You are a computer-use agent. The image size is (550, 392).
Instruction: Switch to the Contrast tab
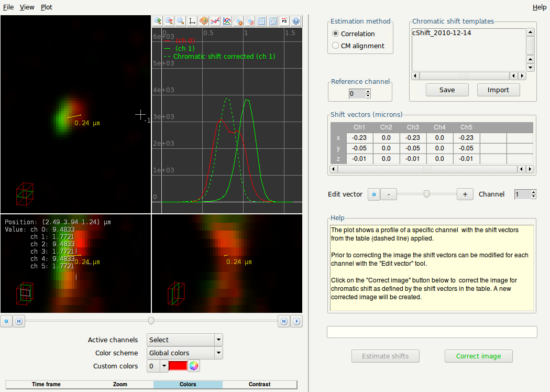tap(259, 384)
